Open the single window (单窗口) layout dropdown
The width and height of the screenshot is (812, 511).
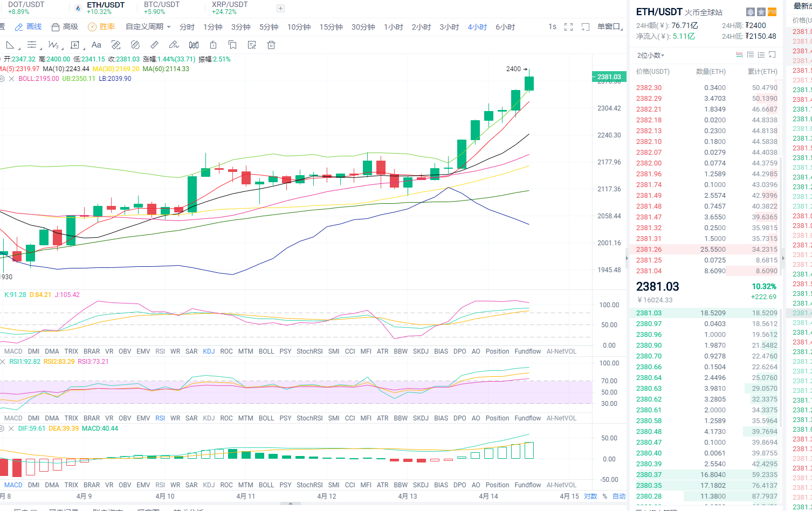610,27
